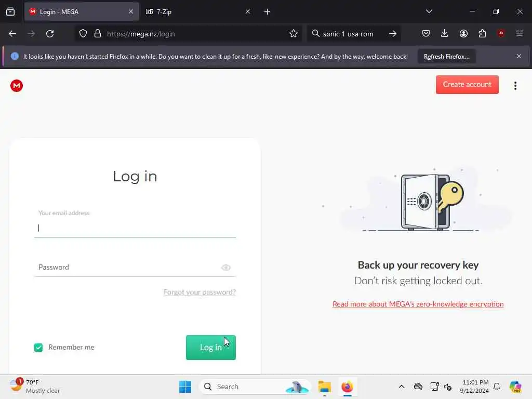
Task: Open the uBlock Origin extension icon
Action: [501, 33]
